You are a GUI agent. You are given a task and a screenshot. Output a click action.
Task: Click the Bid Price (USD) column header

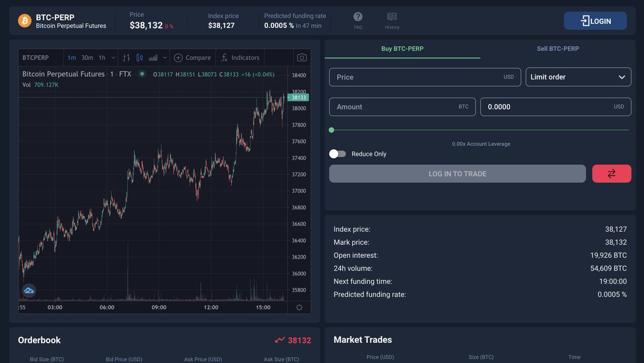(x=124, y=359)
